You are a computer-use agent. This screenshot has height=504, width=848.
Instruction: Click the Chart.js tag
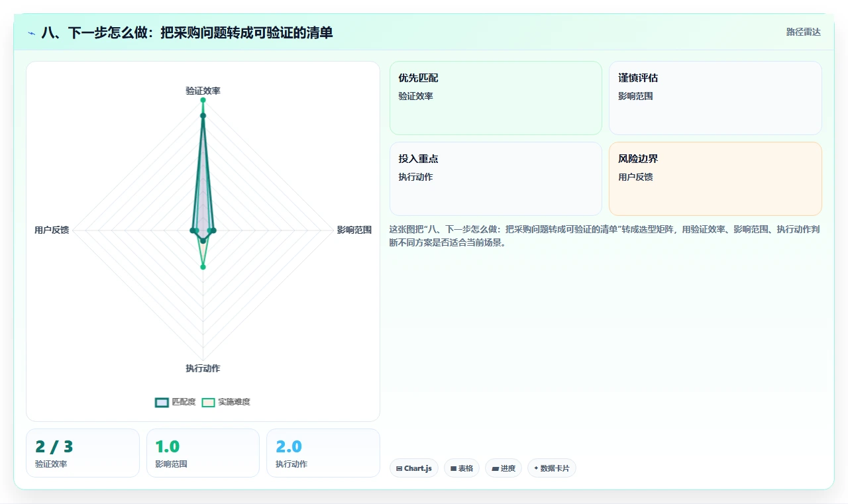414,468
